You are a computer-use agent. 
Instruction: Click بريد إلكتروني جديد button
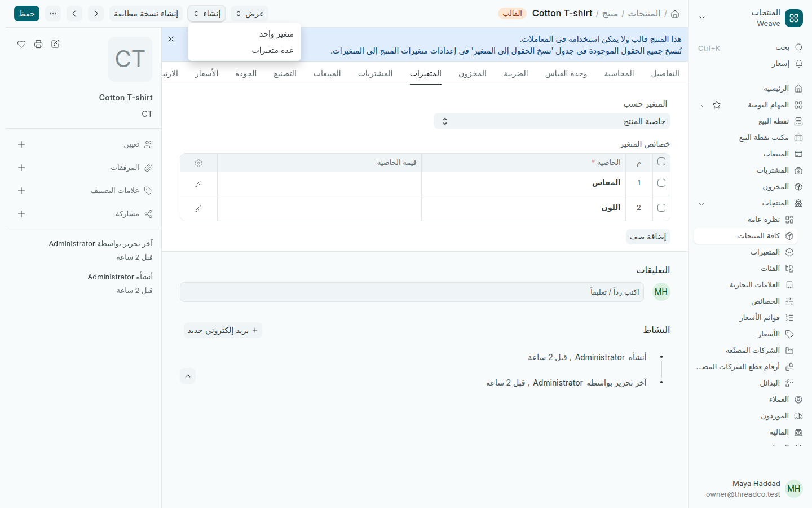[x=223, y=330]
